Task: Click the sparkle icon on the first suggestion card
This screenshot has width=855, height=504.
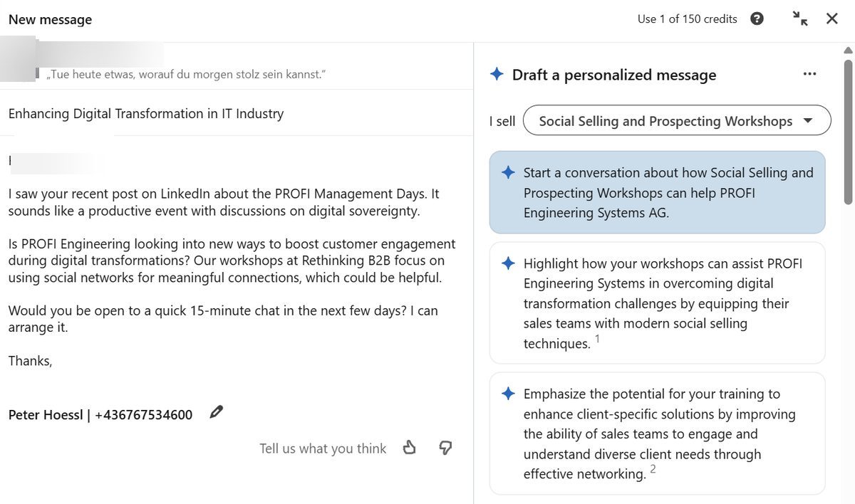Action: pyautogui.click(x=507, y=172)
